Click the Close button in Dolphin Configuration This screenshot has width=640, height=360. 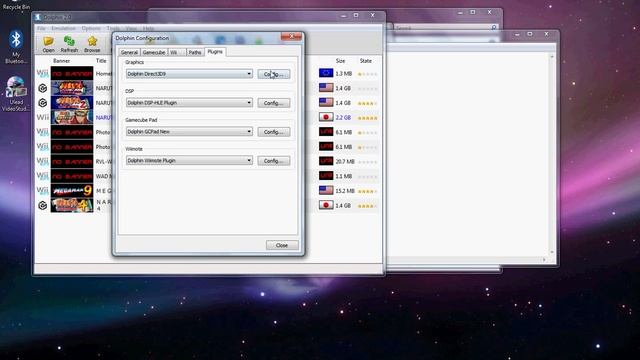pyautogui.click(x=282, y=245)
